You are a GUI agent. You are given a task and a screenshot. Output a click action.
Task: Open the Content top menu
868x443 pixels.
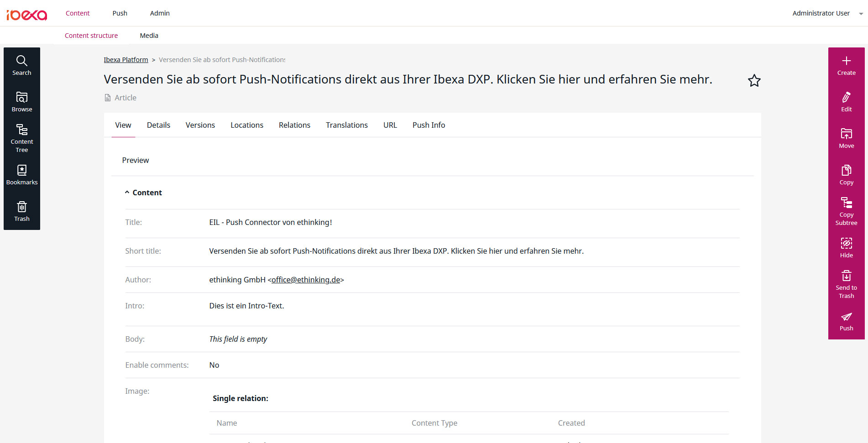78,13
